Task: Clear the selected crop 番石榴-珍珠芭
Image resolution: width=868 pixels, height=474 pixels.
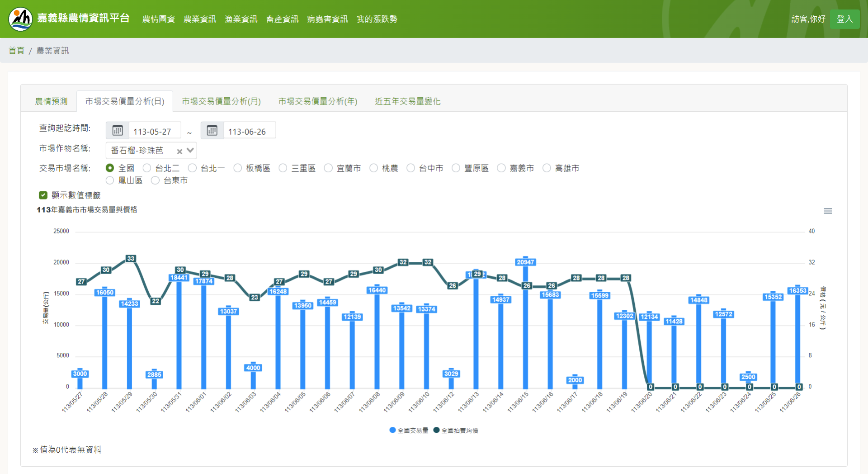Action: [x=179, y=152]
